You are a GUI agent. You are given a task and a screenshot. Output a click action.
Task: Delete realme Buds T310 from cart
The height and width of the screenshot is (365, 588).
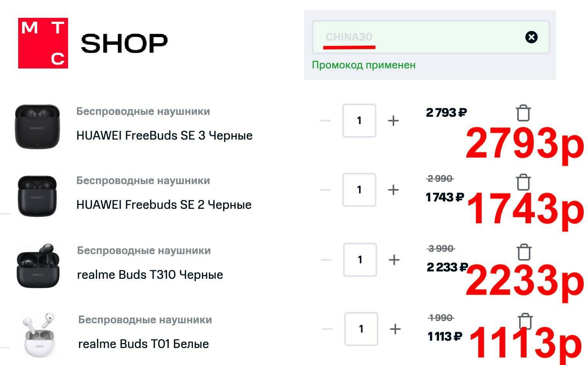pos(524,252)
